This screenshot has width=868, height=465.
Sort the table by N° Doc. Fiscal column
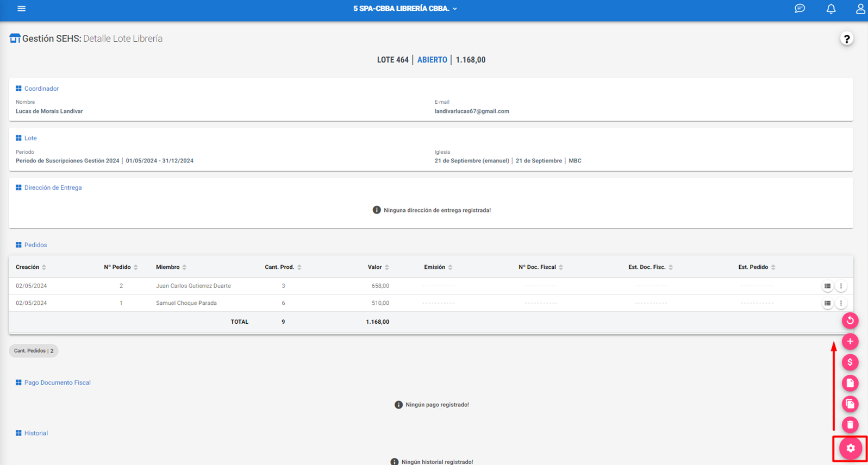click(x=541, y=267)
